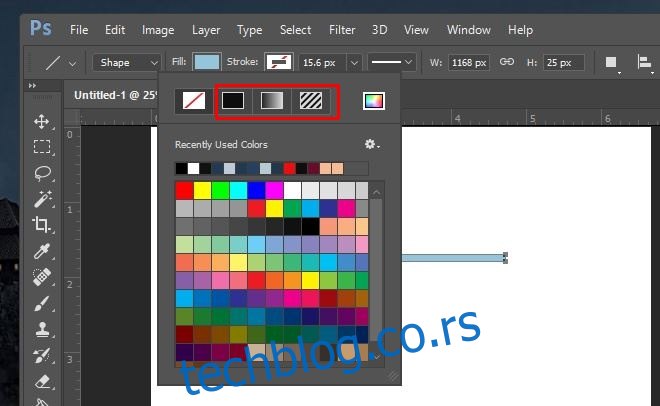Select the Magic Wand tool

click(43, 199)
